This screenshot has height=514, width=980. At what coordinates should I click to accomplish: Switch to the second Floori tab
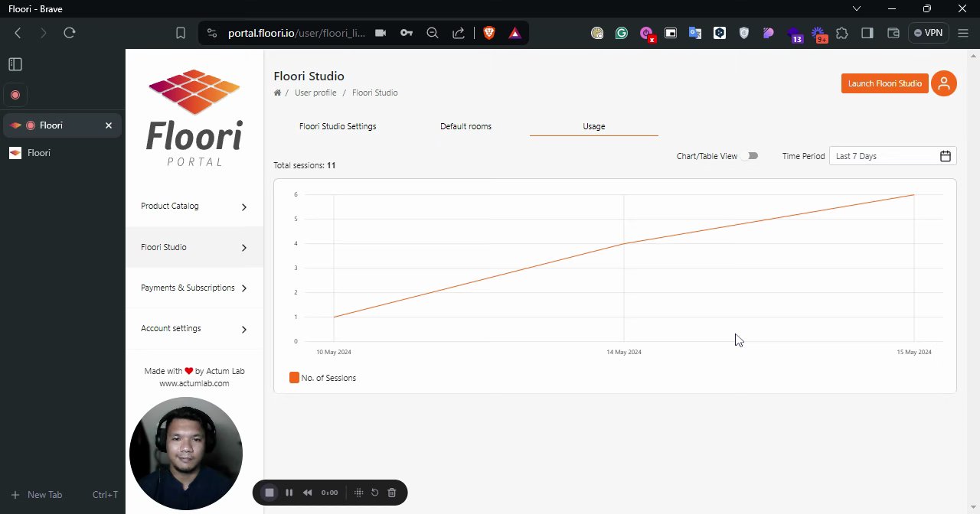(x=61, y=153)
